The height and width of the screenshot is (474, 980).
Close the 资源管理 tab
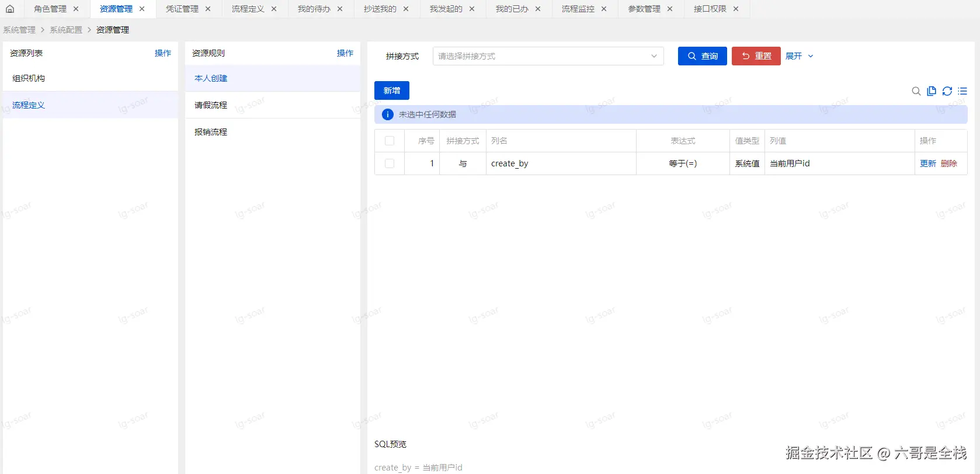[x=142, y=9]
